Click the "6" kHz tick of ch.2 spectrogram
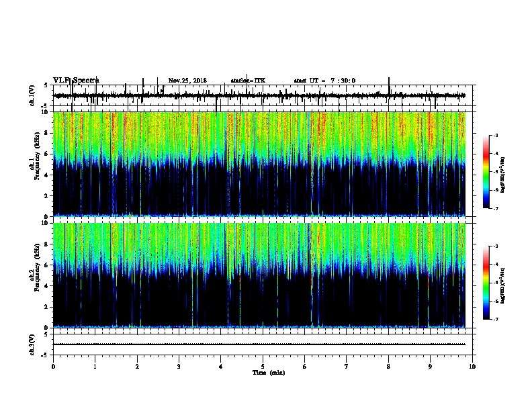Viewport: 532px width, 411px height. pos(46,265)
